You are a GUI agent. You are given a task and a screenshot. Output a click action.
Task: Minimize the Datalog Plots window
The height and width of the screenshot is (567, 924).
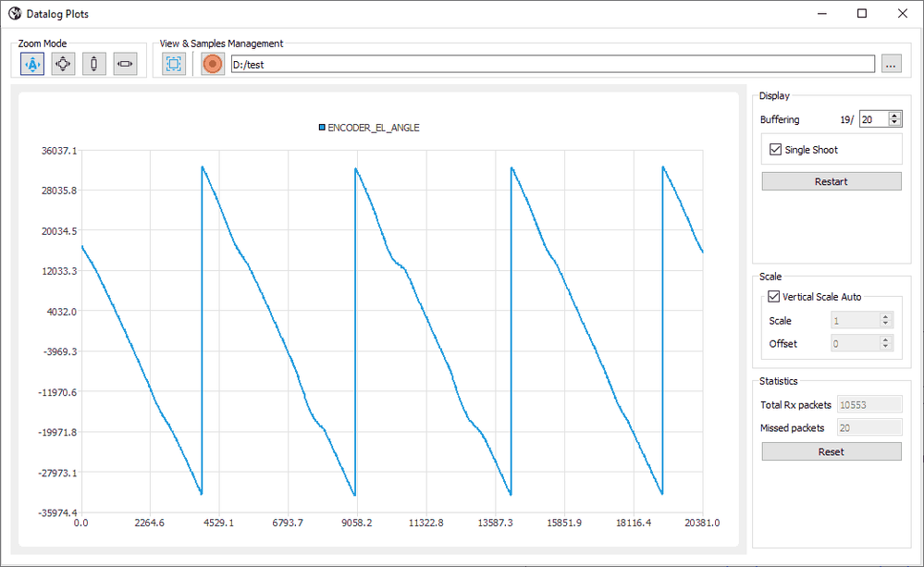click(x=822, y=14)
